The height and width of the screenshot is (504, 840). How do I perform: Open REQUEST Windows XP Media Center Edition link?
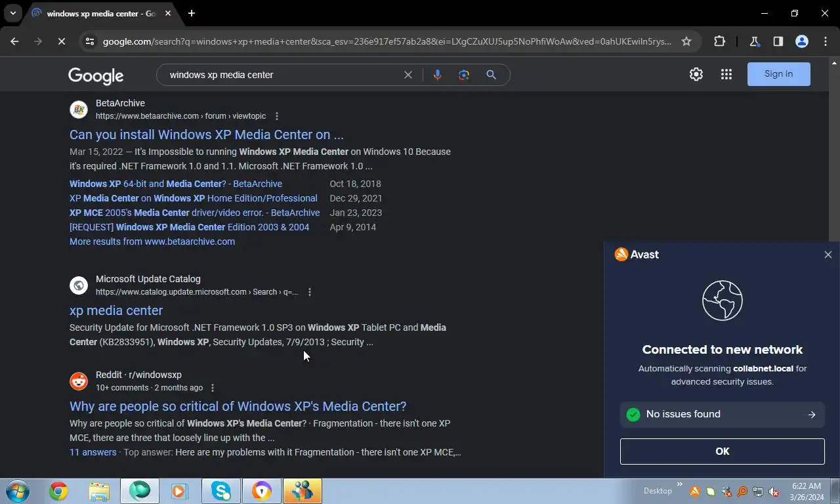(x=189, y=227)
